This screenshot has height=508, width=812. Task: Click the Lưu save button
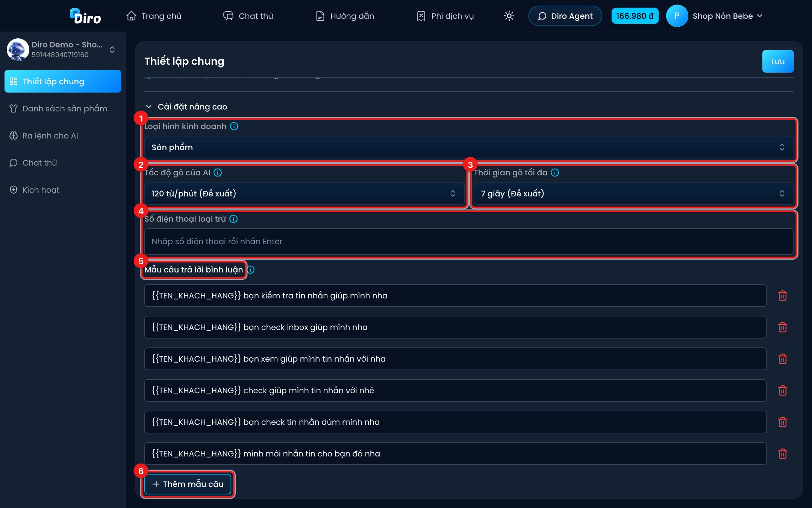(x=778, y=61)
